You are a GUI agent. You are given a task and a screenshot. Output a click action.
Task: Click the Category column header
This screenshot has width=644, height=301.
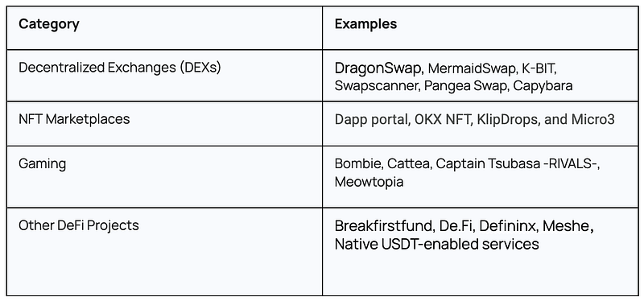49,24
